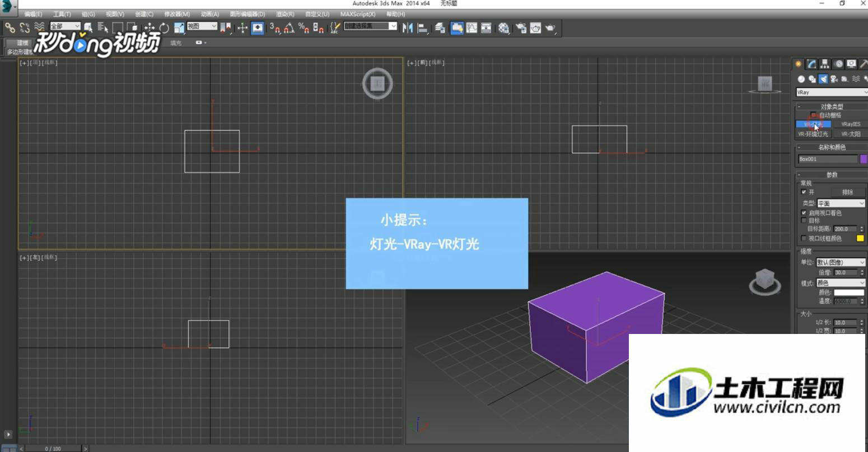Open the 模式 mode dropdown
Image resolution: width=868 pixels, height=452 pixels.
click(x=841, y=283)
